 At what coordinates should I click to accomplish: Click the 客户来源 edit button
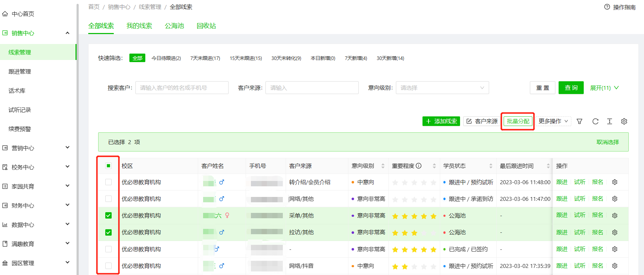[x=482, y=121]
